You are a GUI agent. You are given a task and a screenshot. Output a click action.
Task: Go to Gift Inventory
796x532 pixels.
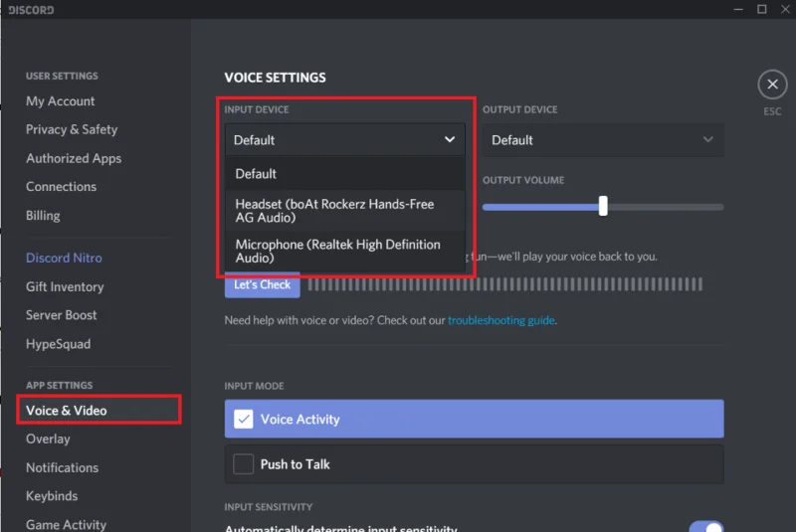[65, 287]
